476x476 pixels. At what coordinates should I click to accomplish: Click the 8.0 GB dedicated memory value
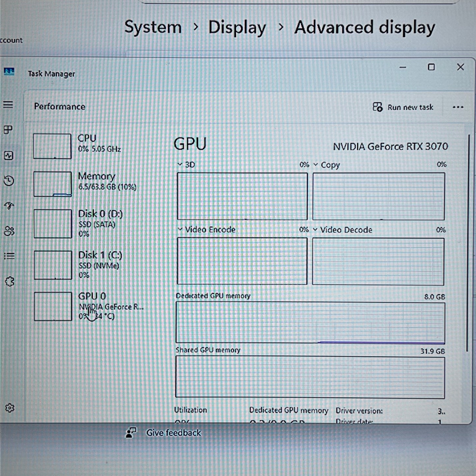434,297
